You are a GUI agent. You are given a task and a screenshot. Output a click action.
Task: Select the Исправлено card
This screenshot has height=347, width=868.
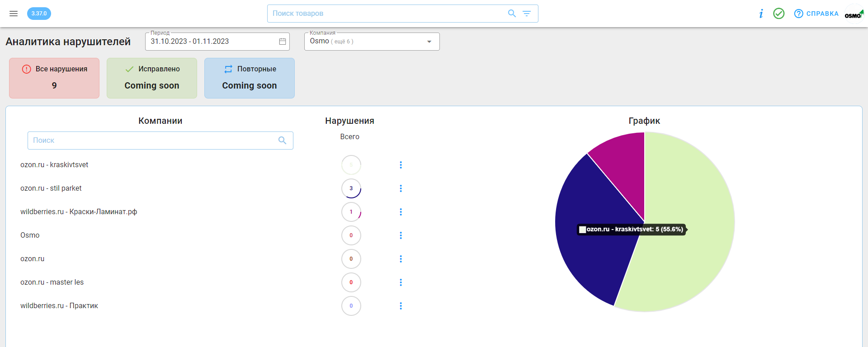[x=152, y=78]
